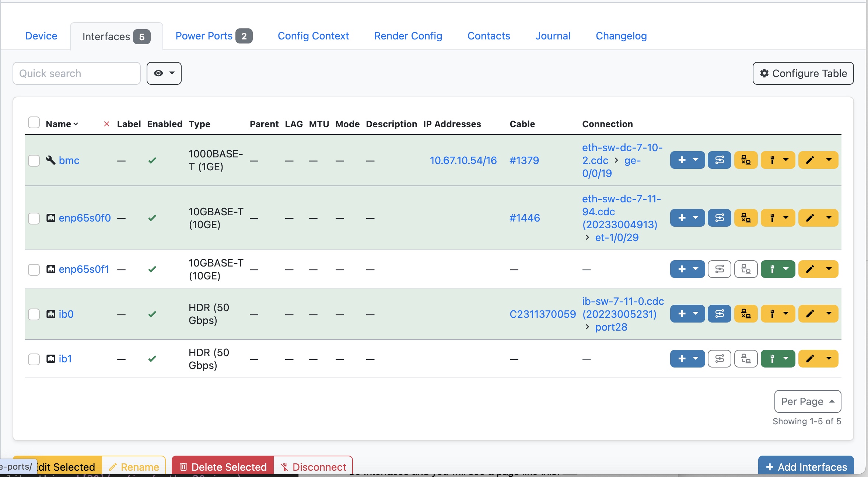868x477 pixels.
Task: Check the enp65s0f1 row checkbox
Action: click(34, 269)
